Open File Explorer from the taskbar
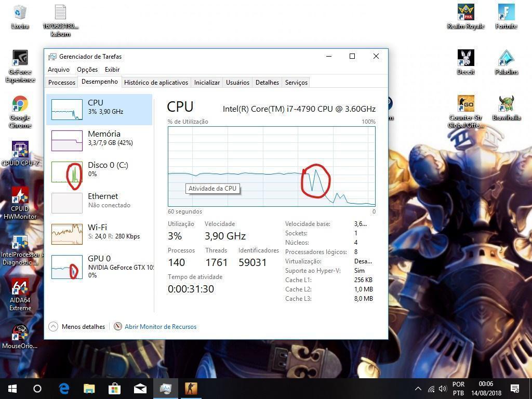 click(89, 389)
